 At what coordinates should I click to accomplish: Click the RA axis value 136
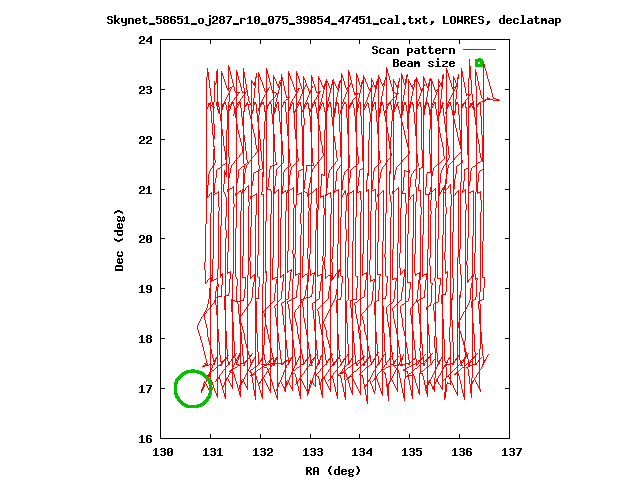(462, 452)
